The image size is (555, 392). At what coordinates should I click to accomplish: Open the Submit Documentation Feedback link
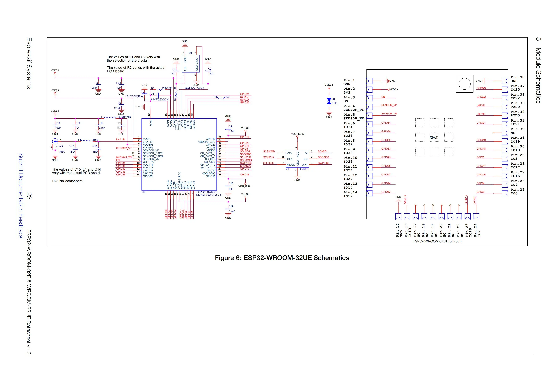[21, 196]
